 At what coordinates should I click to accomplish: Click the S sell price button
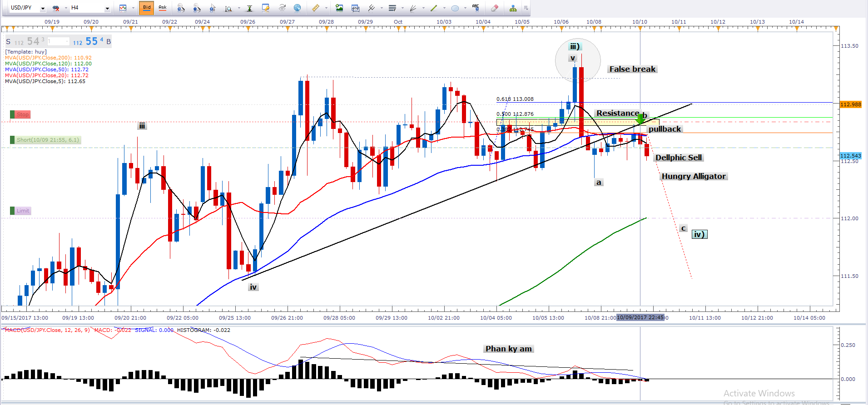8,42
